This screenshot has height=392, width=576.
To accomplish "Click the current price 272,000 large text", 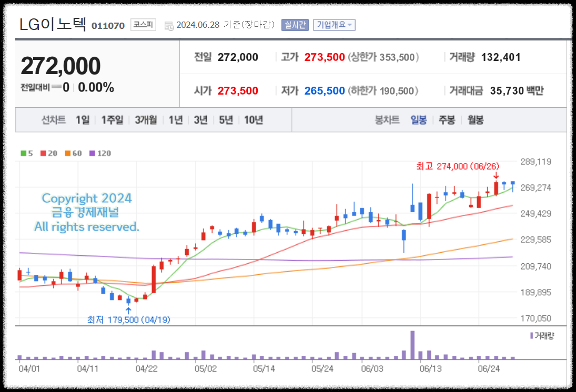I will pyautogui.click(x=60, y=66).
